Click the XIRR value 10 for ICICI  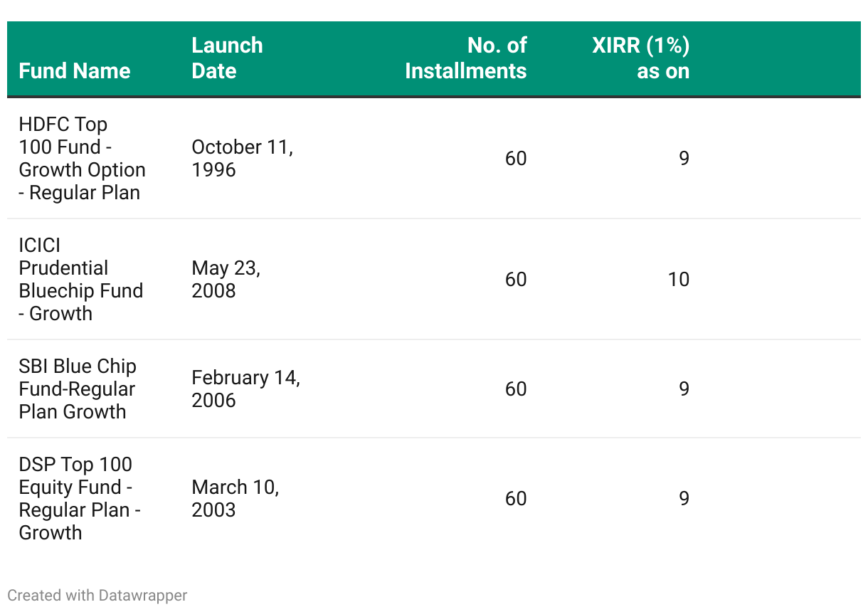[678, 279]
